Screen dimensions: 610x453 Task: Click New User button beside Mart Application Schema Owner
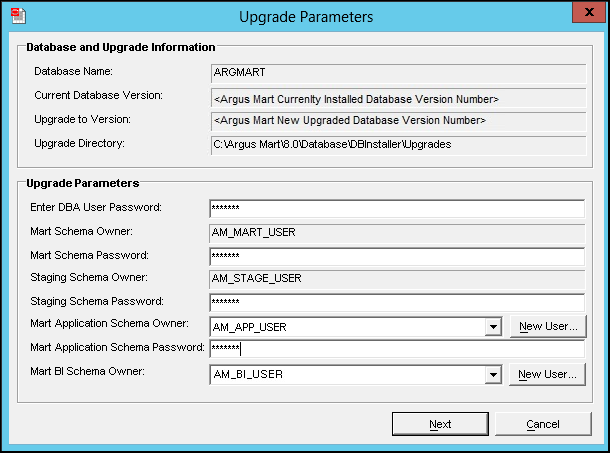(548, 327)
